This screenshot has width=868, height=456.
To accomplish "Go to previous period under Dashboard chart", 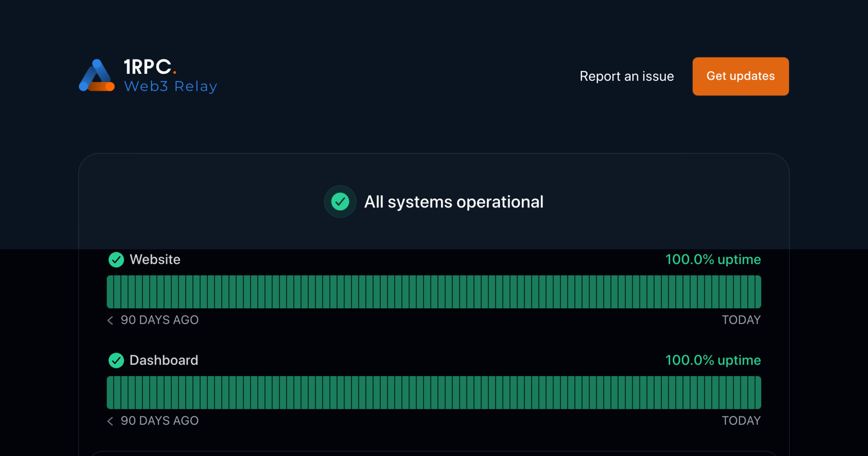I will click(x=110, y=421).
